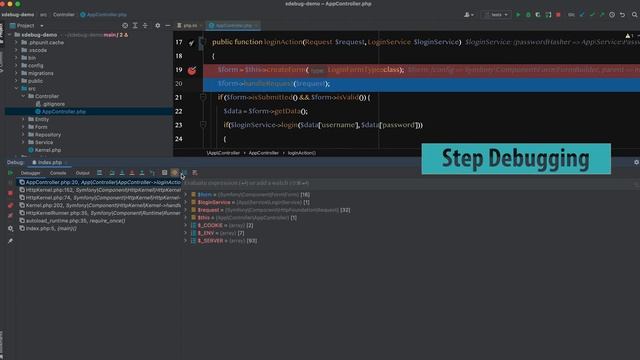640x360 pixels.
Task: Click xdebug-demo in navigation bar path
Action: pos(18,15)
